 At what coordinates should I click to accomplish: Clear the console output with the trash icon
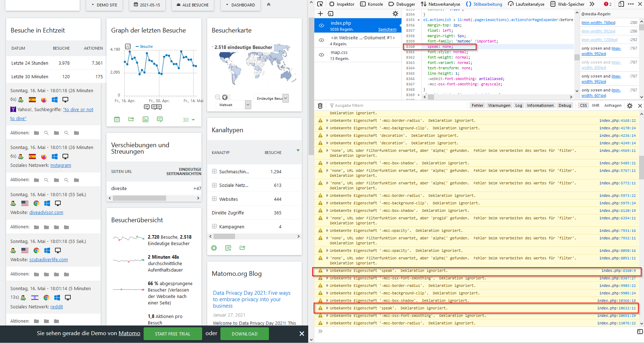point(320,105)
